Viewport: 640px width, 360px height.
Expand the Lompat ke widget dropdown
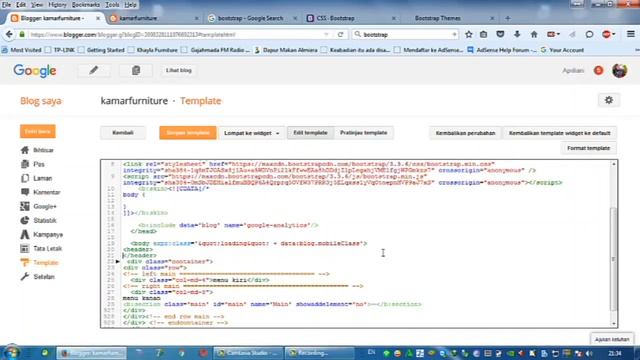[251, 133]
